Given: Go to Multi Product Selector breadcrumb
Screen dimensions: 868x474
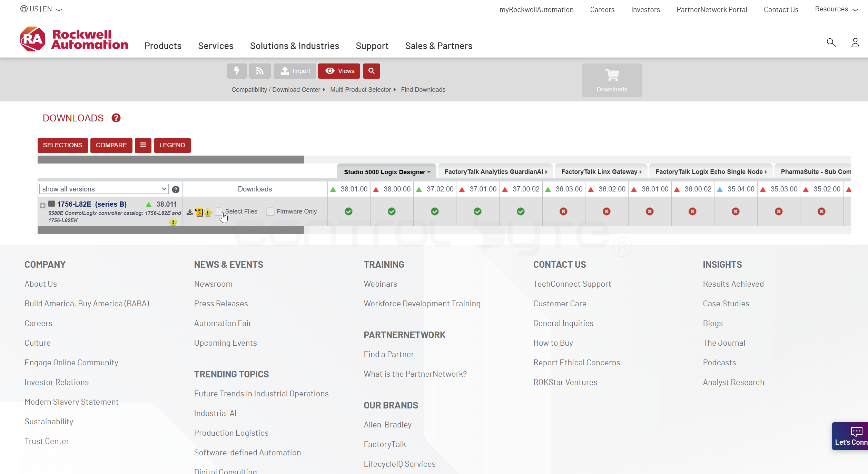Looking at the screenshot, I should click(361, 90).
